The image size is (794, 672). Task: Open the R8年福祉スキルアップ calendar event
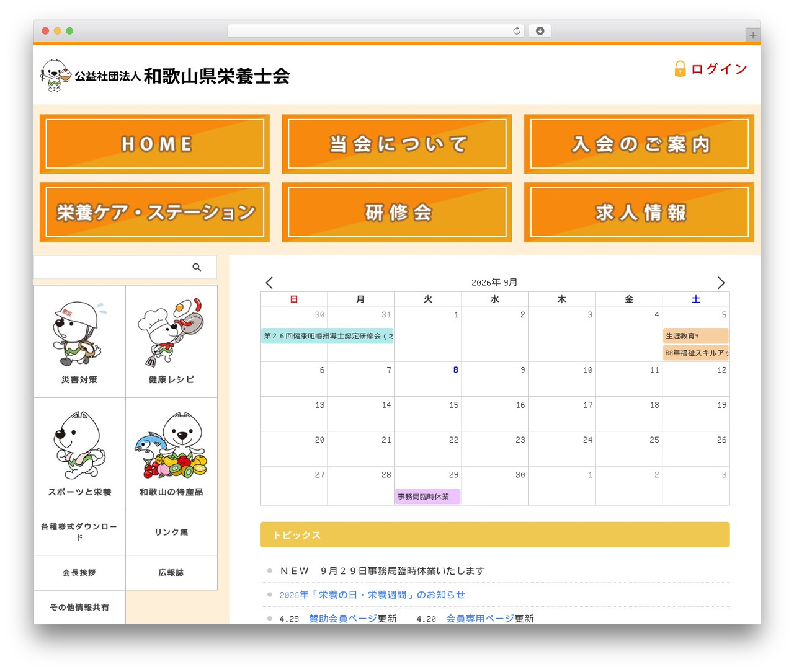click(x=695, y=353)
